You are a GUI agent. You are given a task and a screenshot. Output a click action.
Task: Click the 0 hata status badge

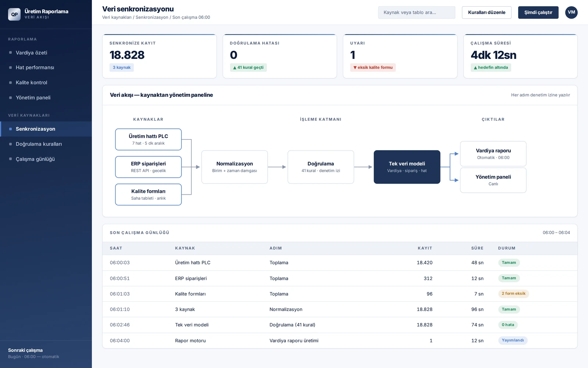(508, 325)
